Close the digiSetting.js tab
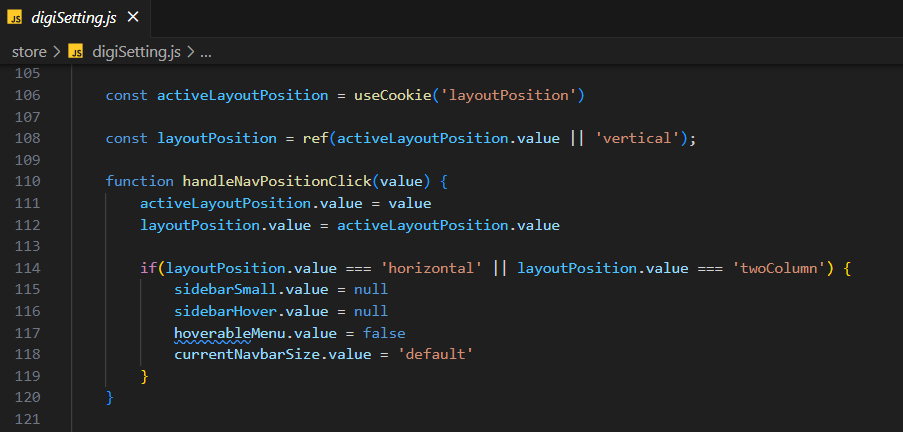The width and height of the screenshot is (903, 432). point(133,19)
